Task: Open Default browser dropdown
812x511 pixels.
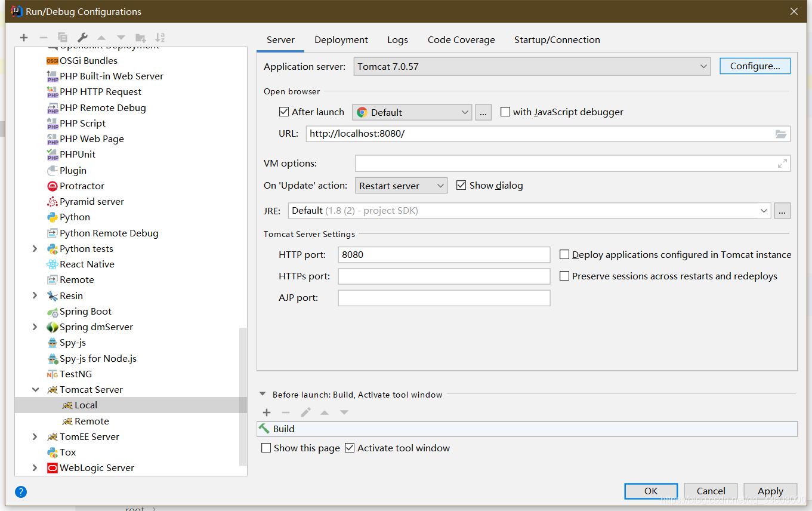Action: [x=412, y=112]
